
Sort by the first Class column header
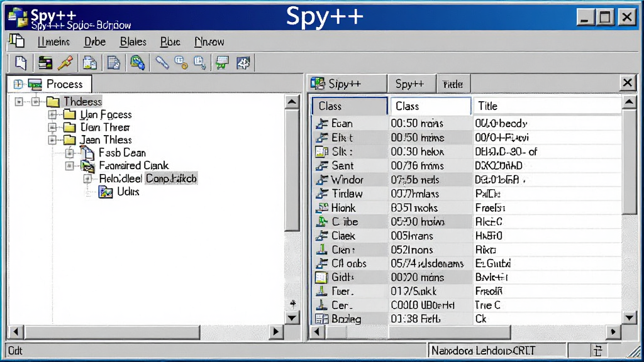(x=350, y=106)
